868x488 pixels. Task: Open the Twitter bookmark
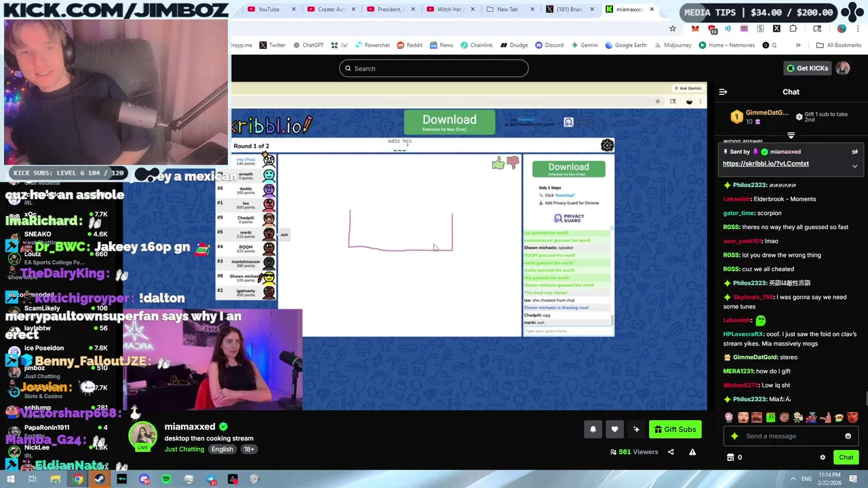pyautogui.click(x=272, y=45)
